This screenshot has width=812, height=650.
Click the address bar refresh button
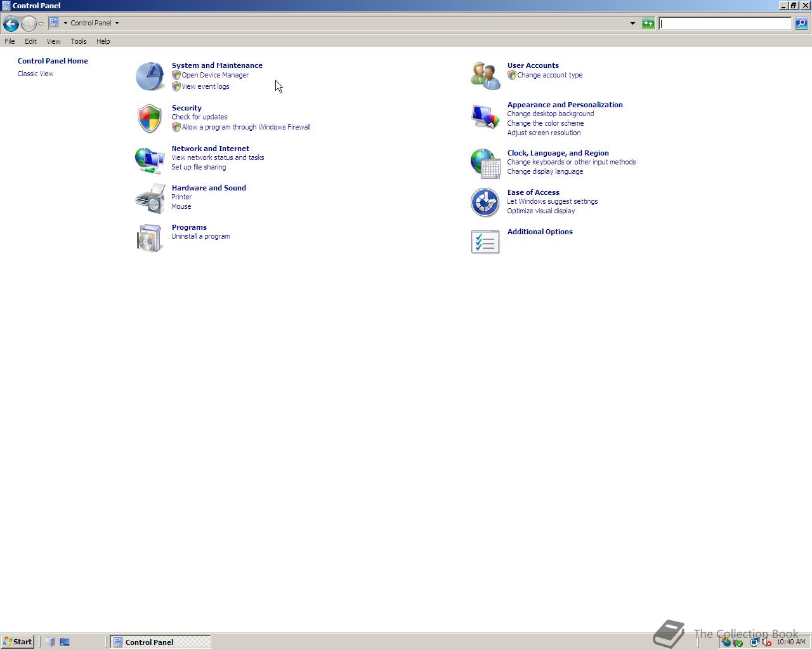tap(648, 23)
